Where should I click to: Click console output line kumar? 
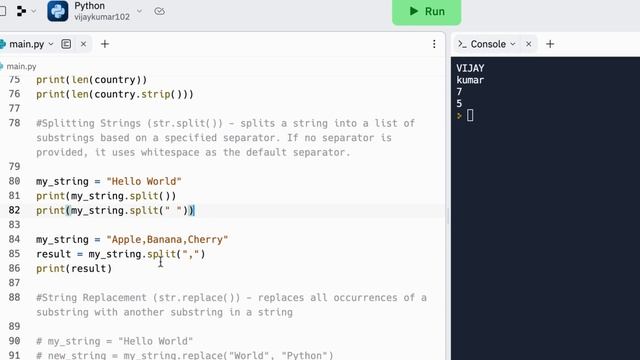coord(470,80)
